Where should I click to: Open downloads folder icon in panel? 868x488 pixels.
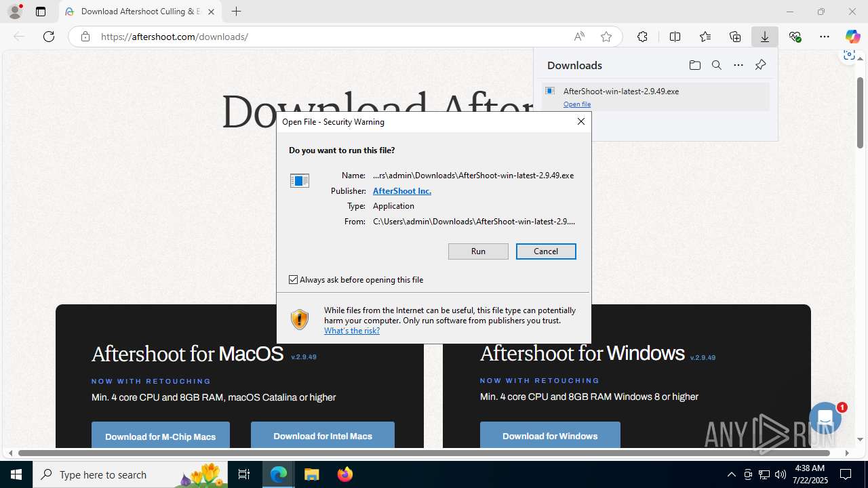[695, 65]
